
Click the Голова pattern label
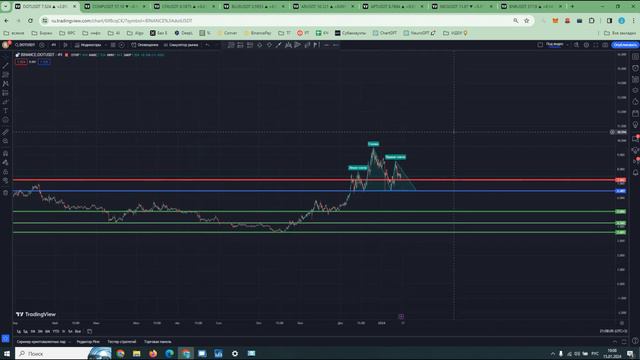(373, 144)
